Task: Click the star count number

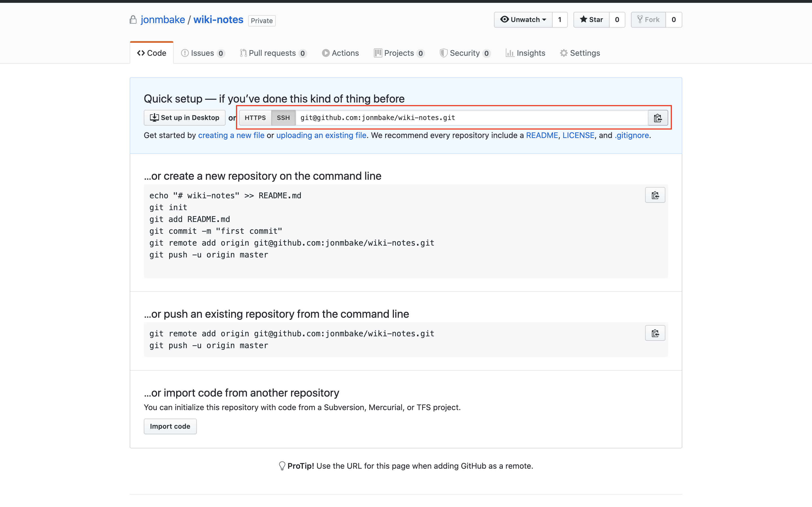Action: point(617,20)
